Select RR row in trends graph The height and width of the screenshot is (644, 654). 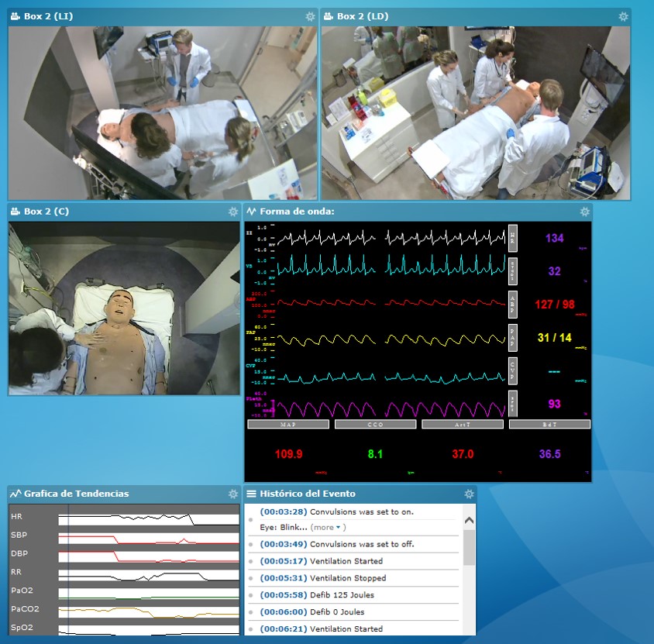point(124,575)
